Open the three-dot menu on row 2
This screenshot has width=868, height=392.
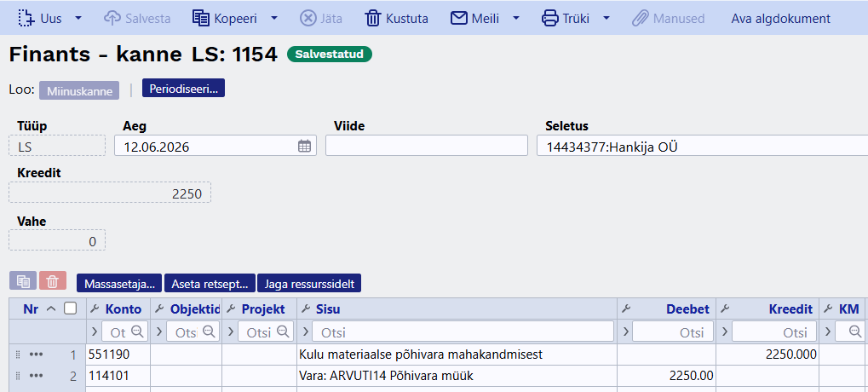[36, 376]
